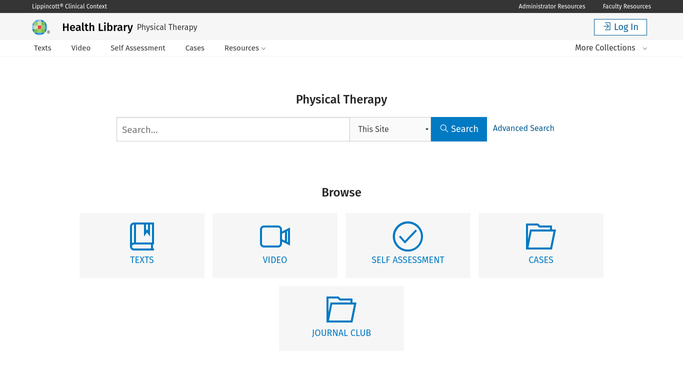Open Administrator Resources link
The image size is (683, 384).
click(x=552, y=7)
